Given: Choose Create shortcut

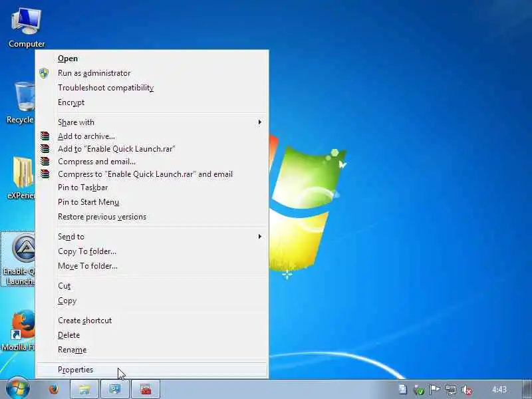Looking at the screenshot, I should (x=152, y=321).
